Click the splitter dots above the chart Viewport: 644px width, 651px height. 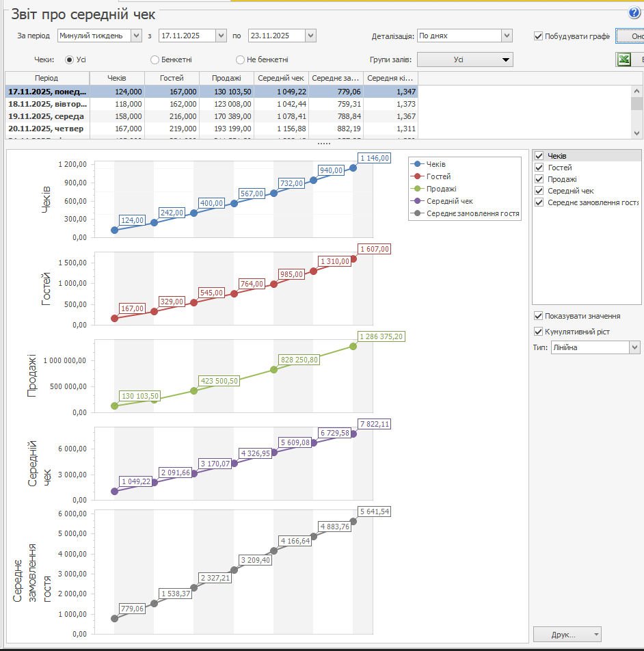(x=324, y=144)
